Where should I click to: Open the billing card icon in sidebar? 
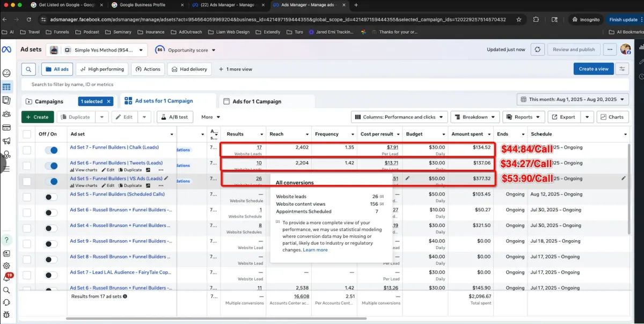pyautogui.click(x=6, y=128)
